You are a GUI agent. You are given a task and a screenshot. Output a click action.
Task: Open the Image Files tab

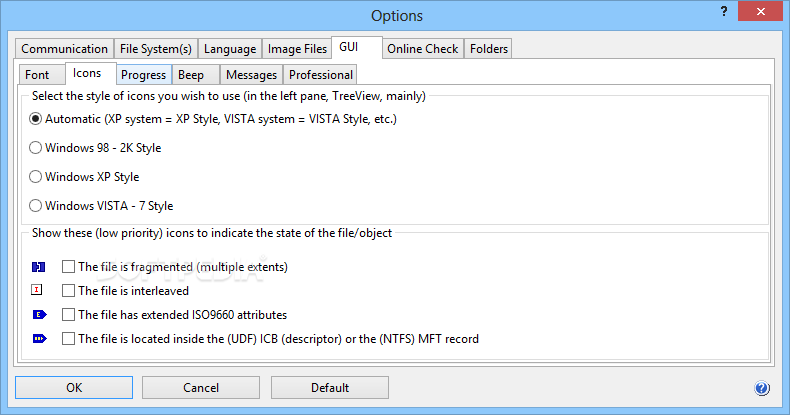coord(295,49)
